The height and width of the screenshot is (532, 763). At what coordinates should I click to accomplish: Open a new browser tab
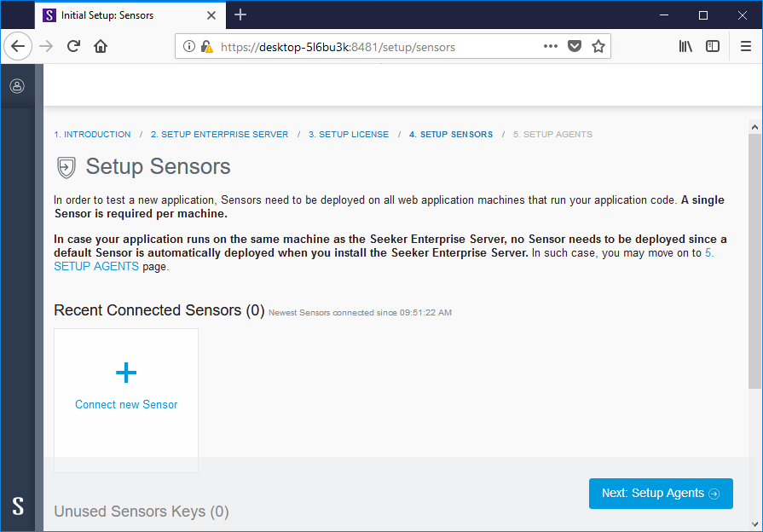click(x=240, y=14)
